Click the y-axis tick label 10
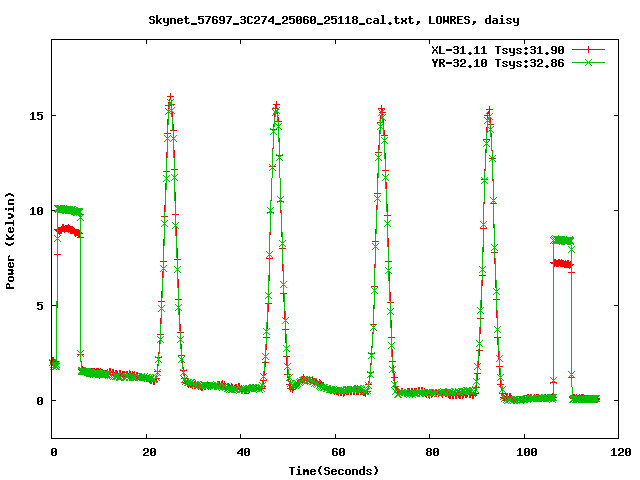This screenshot has width=640, height=480. pyautogui.click(x=36, y=211)
